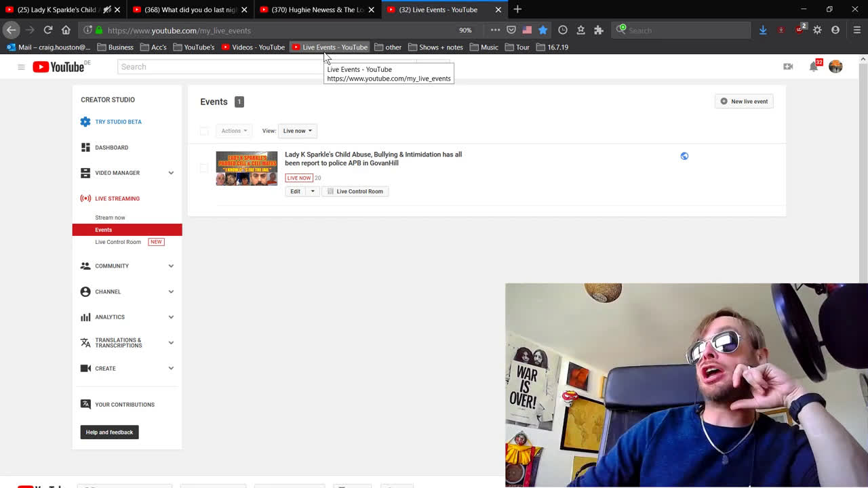Click the Try Studio Beta gear icon
868x488 pixels.
click(85, 122)
